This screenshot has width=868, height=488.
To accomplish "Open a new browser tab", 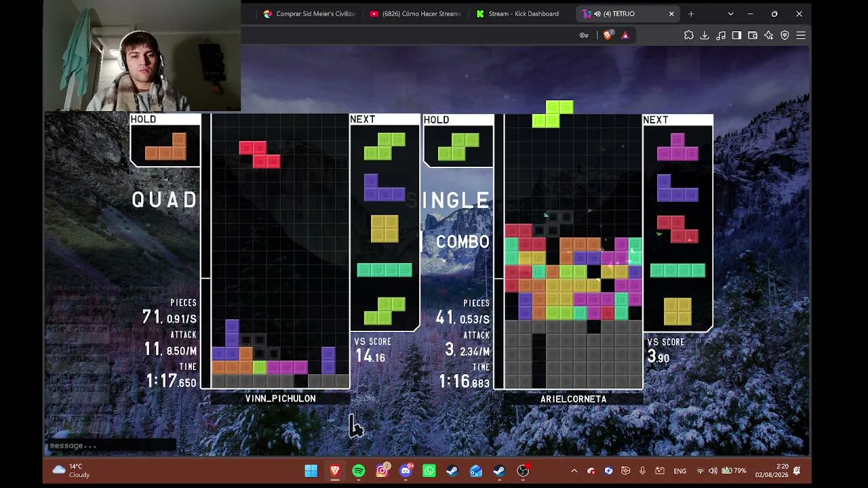I will tap(691, 14).
